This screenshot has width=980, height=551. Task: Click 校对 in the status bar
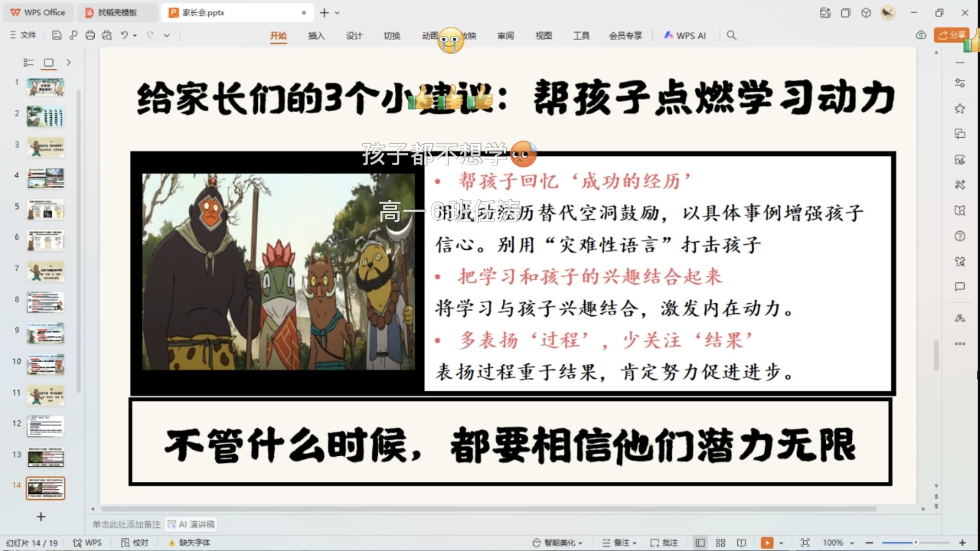tap(135, 543)
